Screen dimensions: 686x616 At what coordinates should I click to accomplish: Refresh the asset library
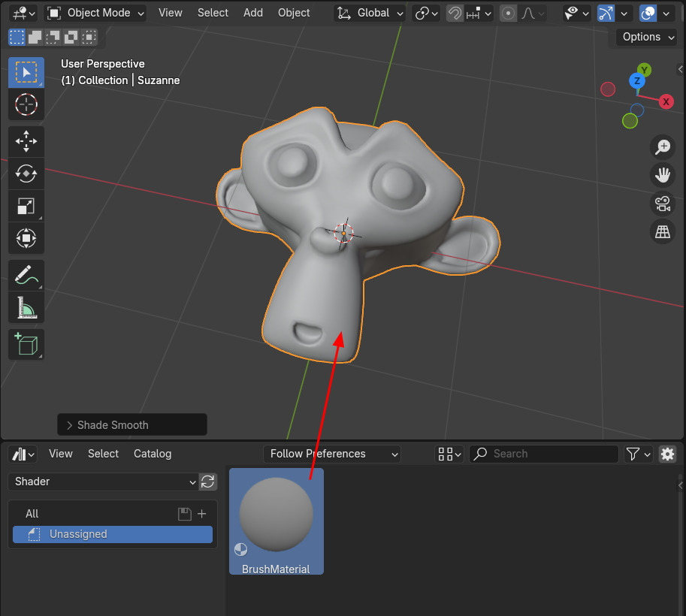pyautogui.click(x=208, y=482)
